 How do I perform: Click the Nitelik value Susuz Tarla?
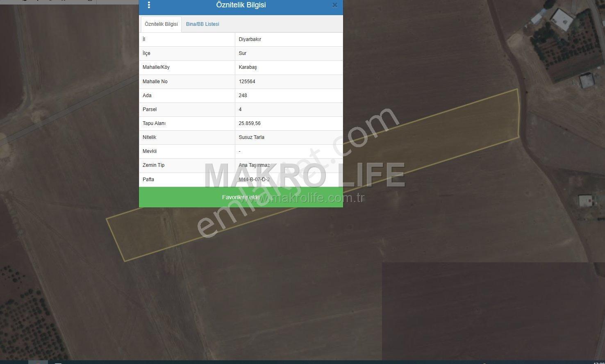pos(252,137)
